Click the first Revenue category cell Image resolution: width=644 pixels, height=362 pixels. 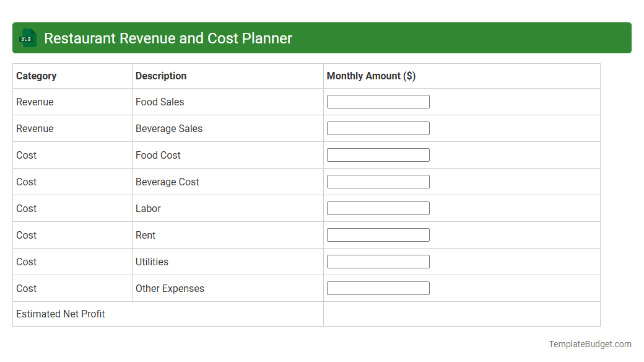click(35, 102)
